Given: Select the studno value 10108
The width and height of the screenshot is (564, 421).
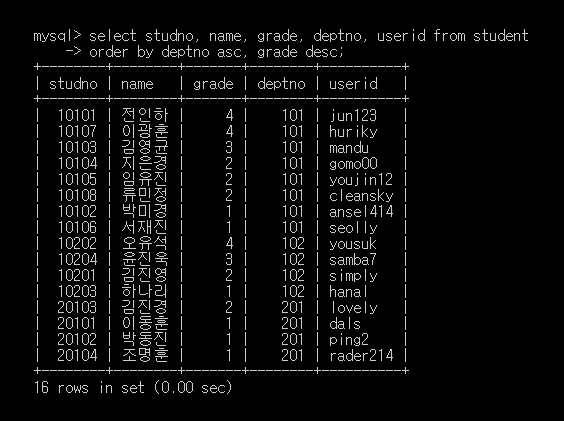Looking at the screenshot, I should point(77,195).
